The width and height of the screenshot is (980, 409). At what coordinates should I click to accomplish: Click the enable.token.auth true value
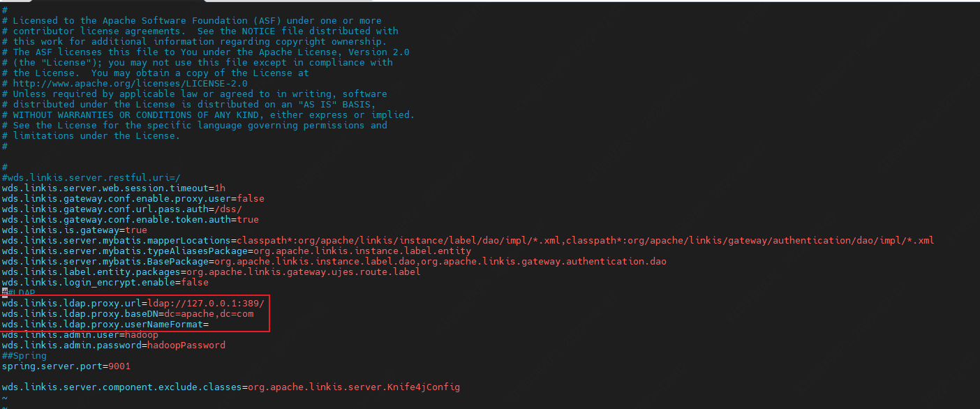pyautogui.click(x=247, y=219)
